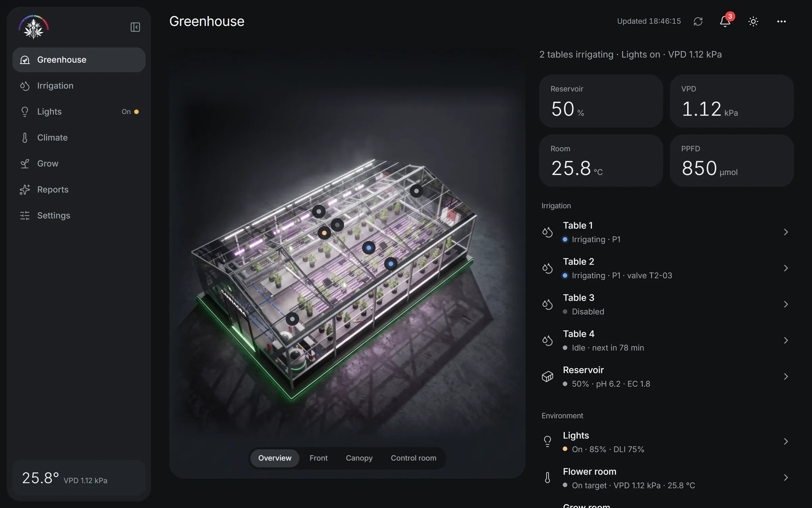Open the Grow page
Viewport: 812px width, 508px height.
[79, 164]
